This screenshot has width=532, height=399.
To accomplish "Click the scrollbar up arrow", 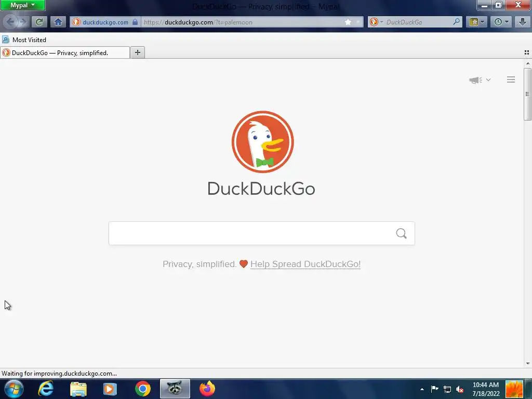I will (x=528, y=63).
